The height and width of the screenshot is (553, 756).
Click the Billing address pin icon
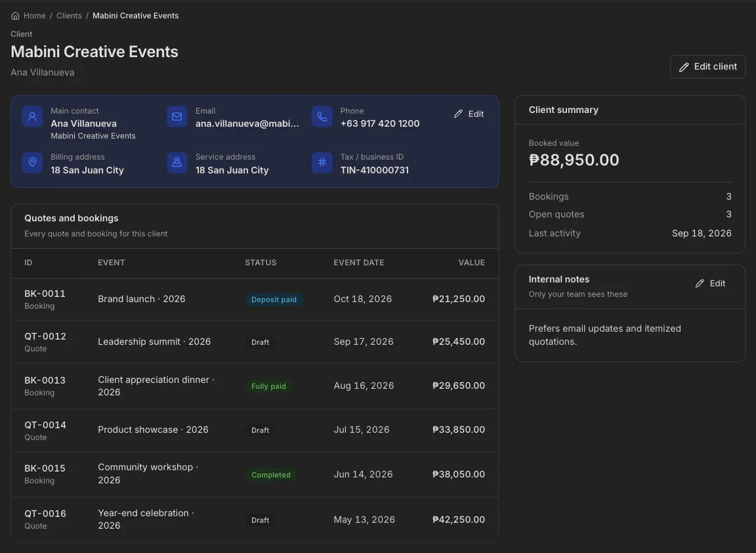click(x=32, y=162)
